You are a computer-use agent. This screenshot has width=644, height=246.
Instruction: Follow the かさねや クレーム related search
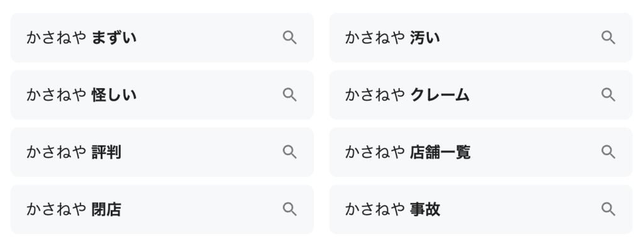pyautogui.click(x=407, y=95)
